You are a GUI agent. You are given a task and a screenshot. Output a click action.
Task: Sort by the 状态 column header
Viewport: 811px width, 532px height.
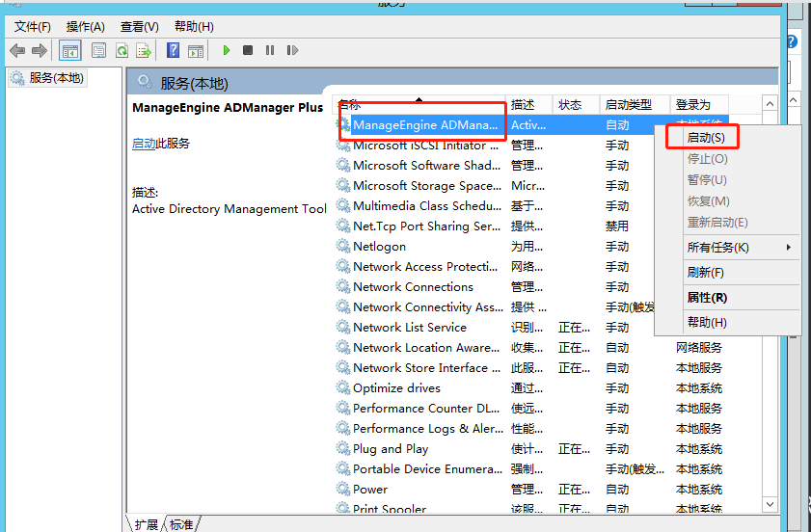(x=576, y=105)
